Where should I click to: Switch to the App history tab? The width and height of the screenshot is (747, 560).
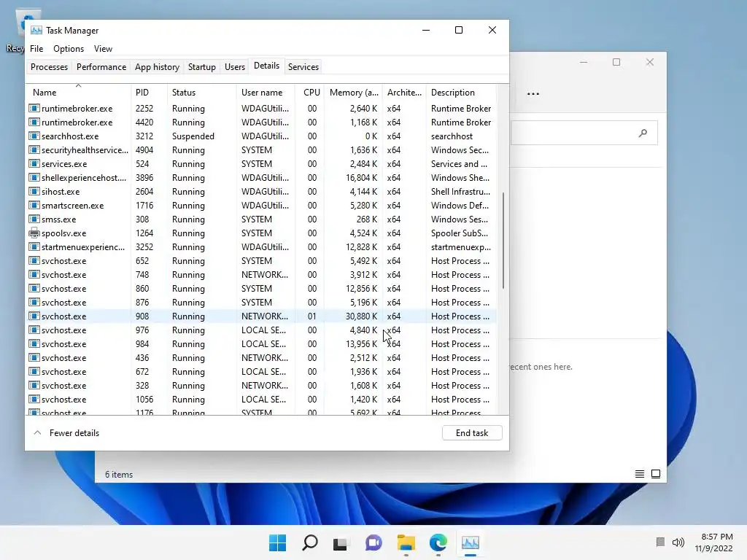coord(157,67)
